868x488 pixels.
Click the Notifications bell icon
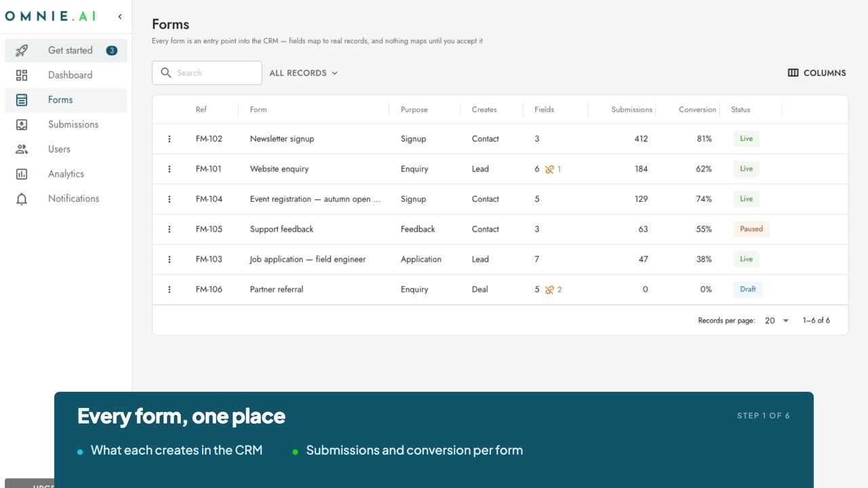coord(22,199)
